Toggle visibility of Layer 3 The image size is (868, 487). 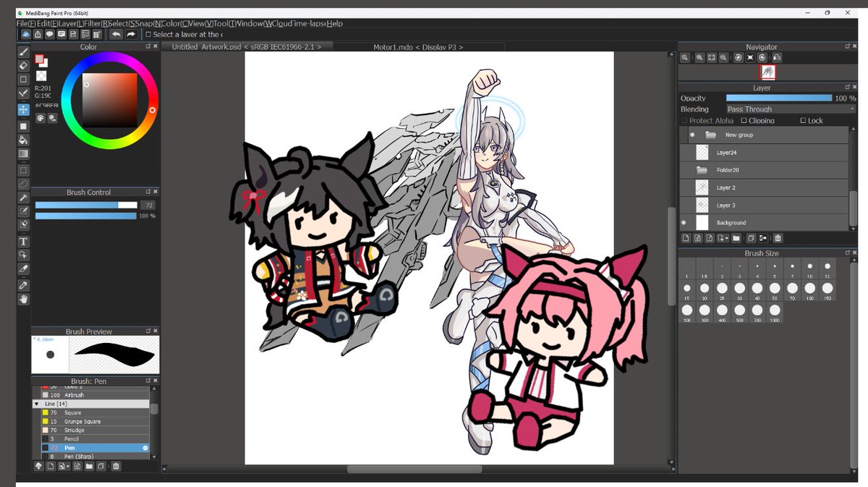(684, 205)
